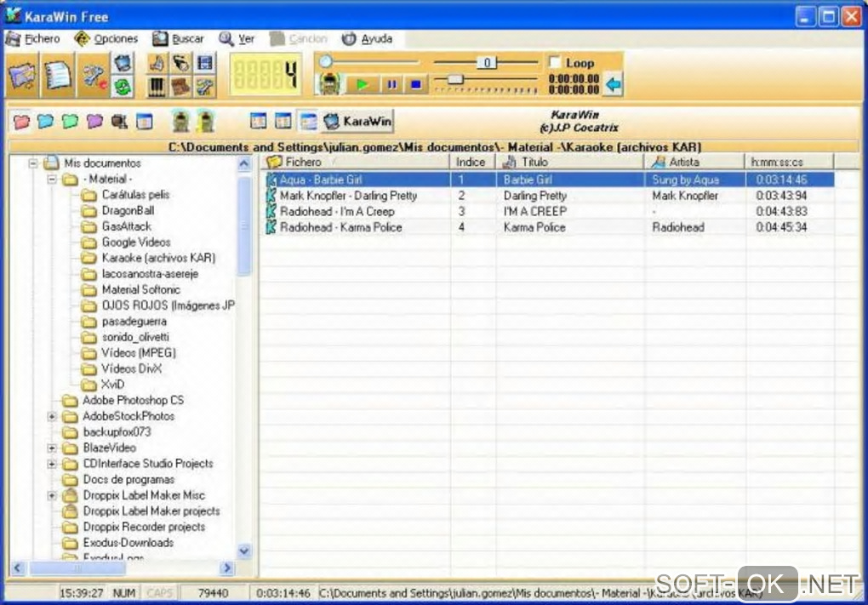Sort by the Fichero column header
868x605 pixels.
coord(354,163)
